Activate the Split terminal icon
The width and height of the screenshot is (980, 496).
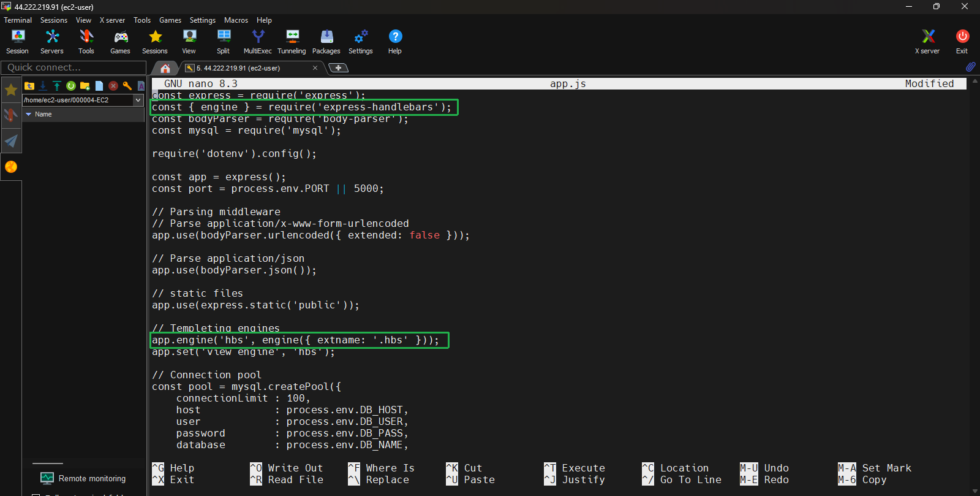[224, 42]
